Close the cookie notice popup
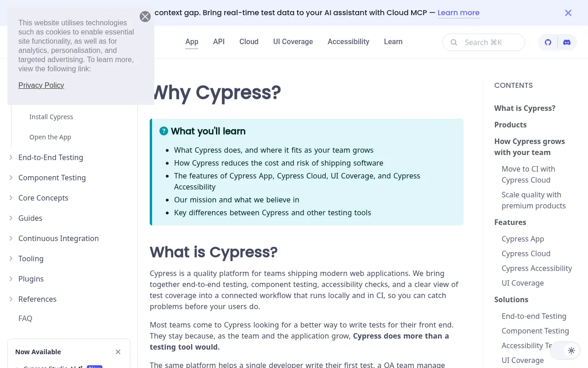 pyautogui.click(x=145, y=17)
